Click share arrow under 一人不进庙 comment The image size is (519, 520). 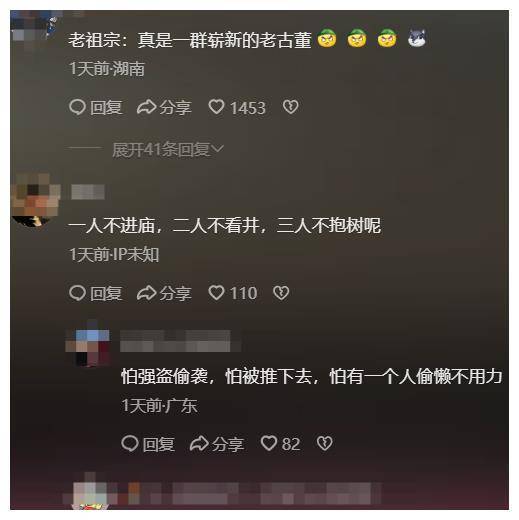(147, 293)
